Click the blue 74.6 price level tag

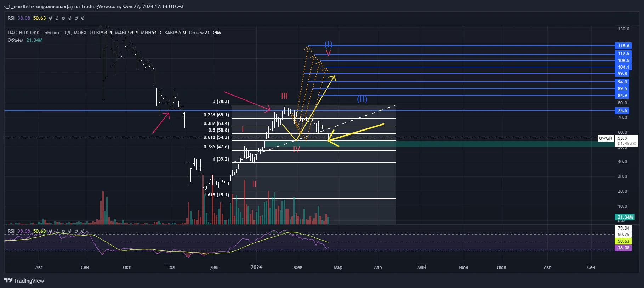(622, 111)
